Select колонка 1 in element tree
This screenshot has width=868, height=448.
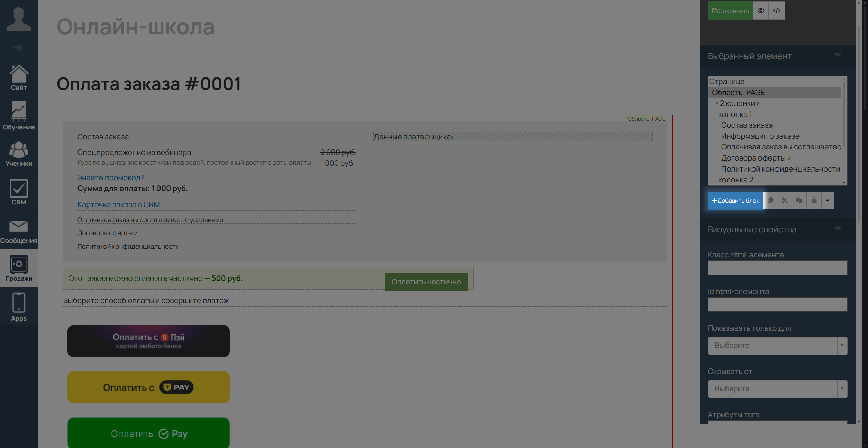coord(735,114)
